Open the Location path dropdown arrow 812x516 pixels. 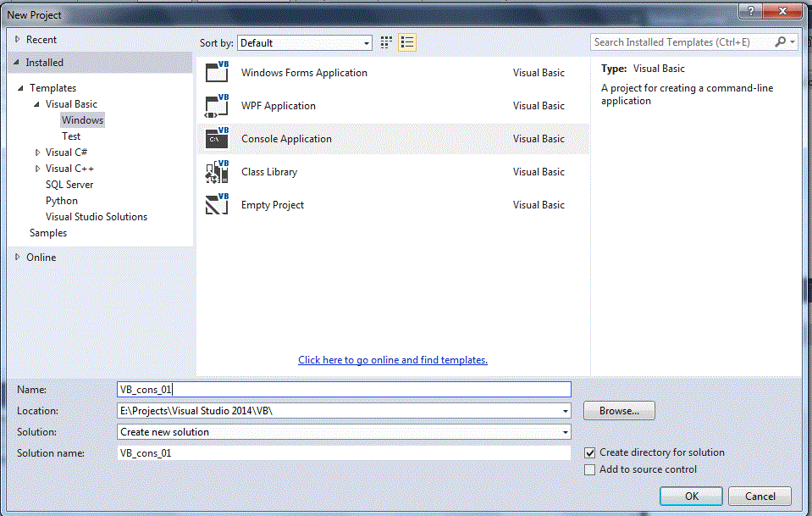565,411
